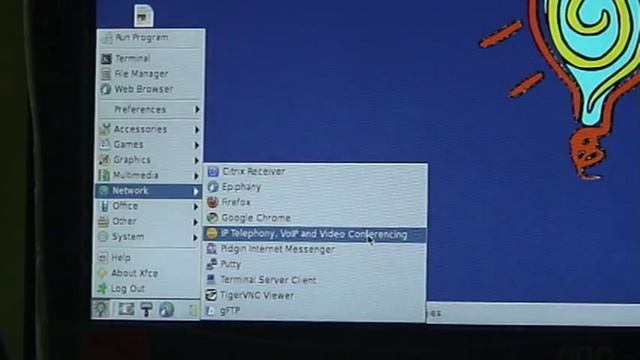The height and width of the screenshot is (360, 640).
Task: Launch Terminal from the applications menu
Action: (150, 58)
